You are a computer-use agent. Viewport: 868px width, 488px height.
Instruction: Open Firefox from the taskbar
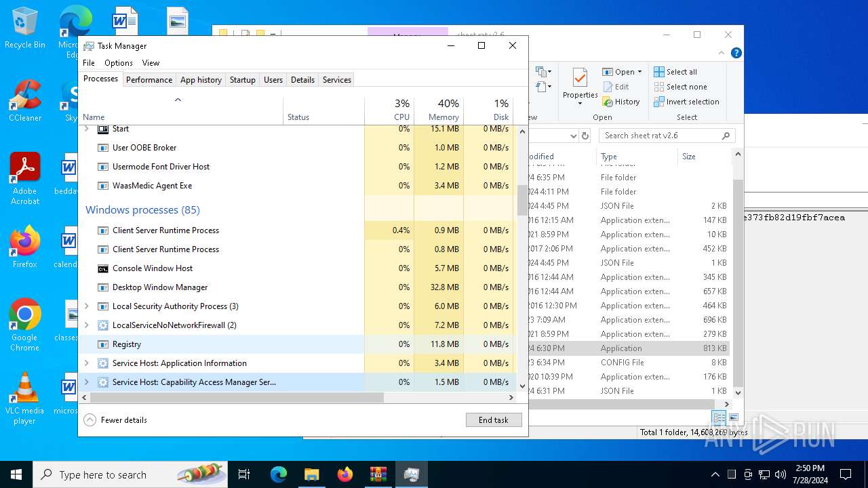(x=344, y=474)
